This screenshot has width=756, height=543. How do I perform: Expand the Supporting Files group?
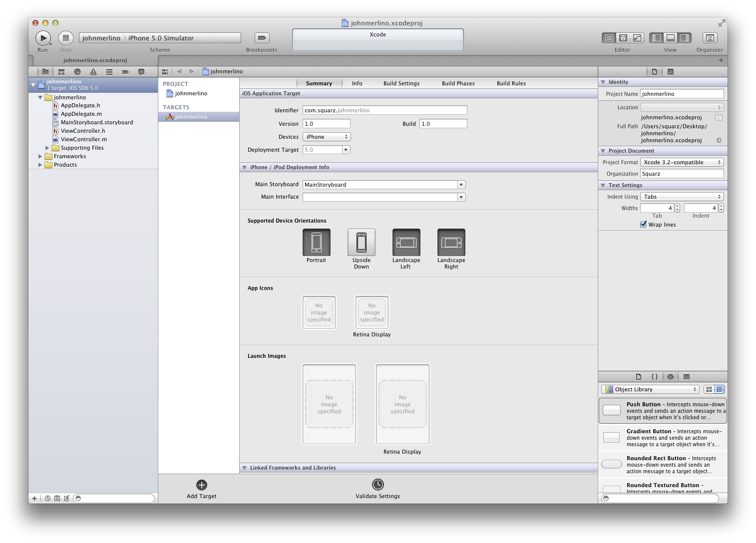click(x=47, y=148)
